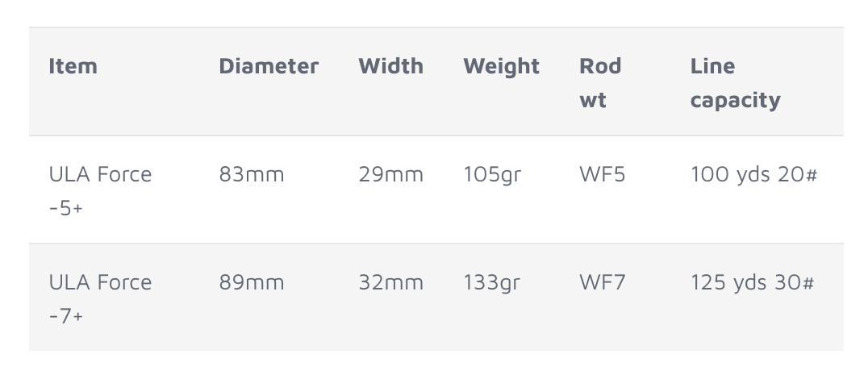Select the ULA Force -7+ item cell
The image size is (868, 379).
(x=100, y=299)
